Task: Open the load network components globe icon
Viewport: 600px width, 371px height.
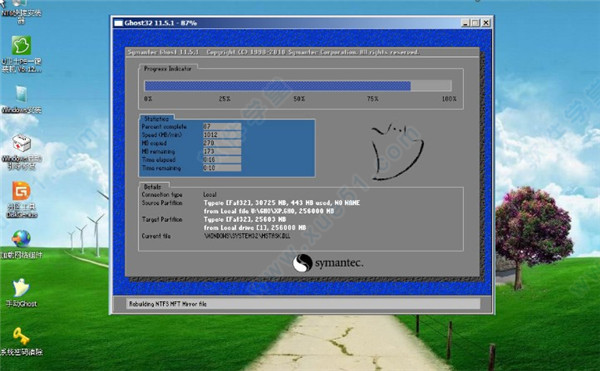Action: coord(21,239)
